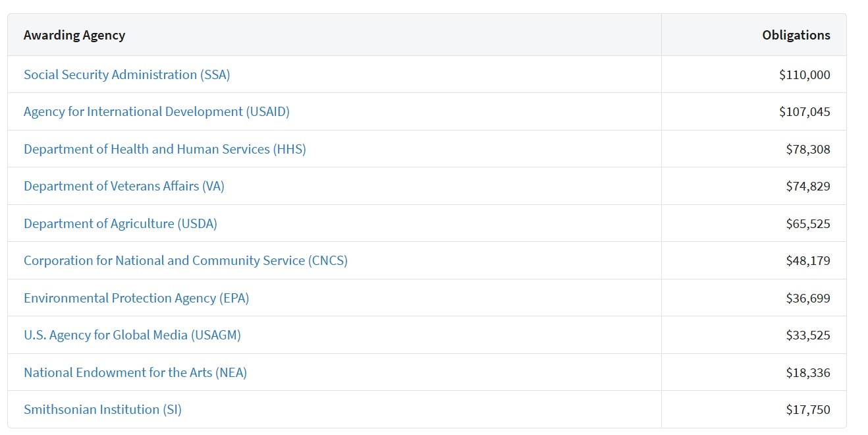Open Social Security Administration (SSA) link

[x=127, y=74]
